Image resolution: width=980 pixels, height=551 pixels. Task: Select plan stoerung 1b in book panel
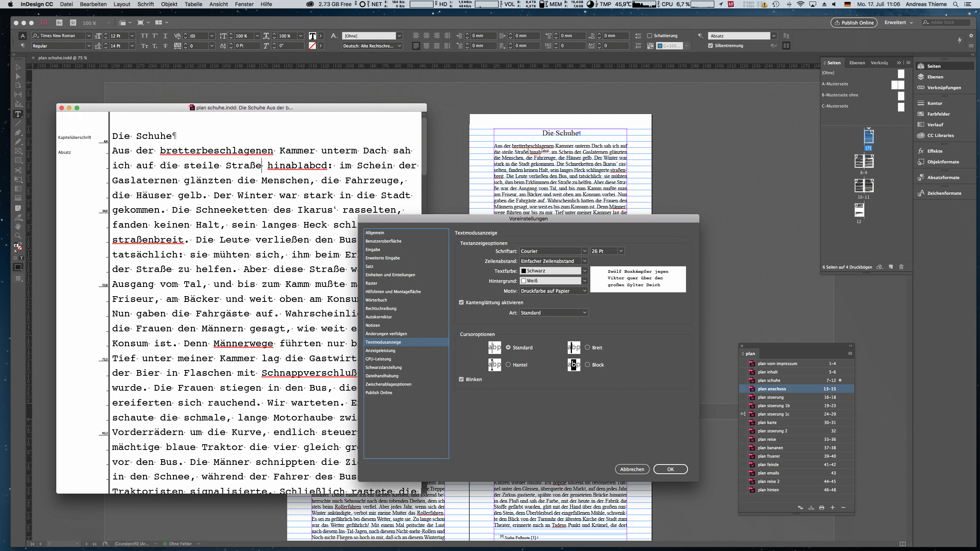pos(797,406)
